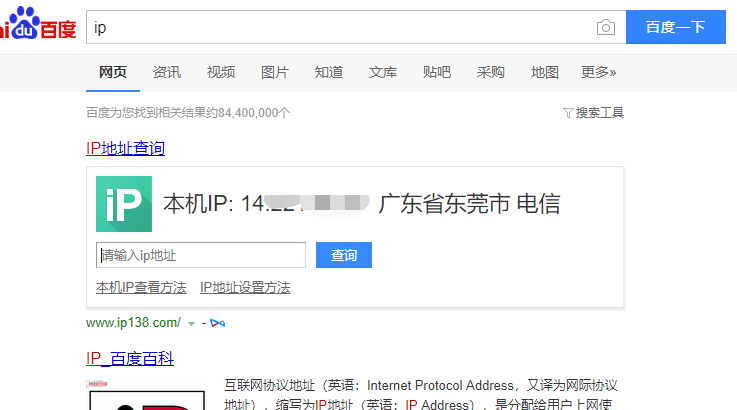Open the 地图 tab

(x=545, y=72)
